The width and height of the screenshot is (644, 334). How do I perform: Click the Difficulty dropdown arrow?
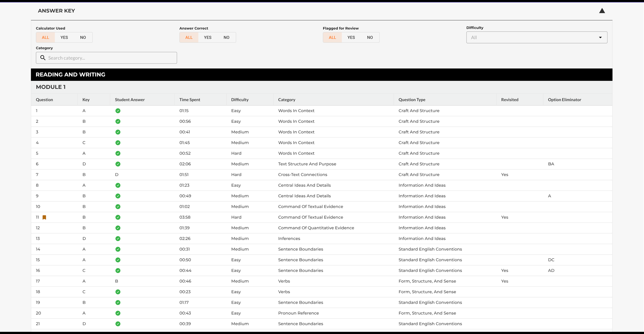[x=600, y=38]
